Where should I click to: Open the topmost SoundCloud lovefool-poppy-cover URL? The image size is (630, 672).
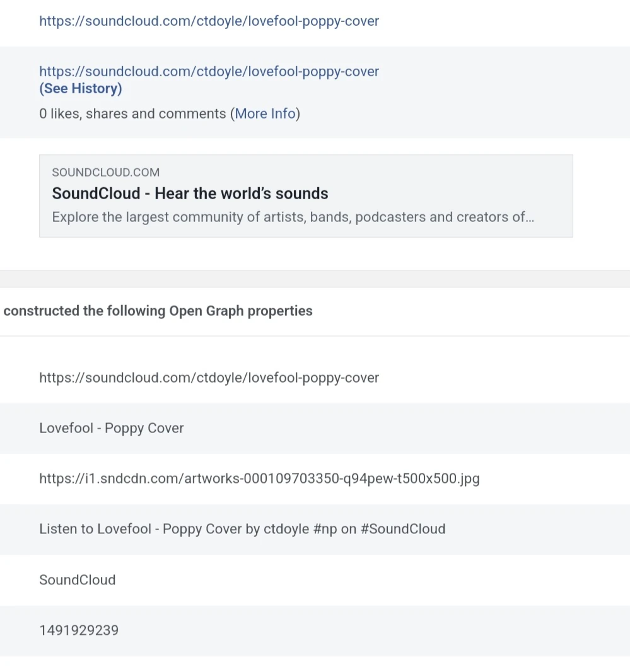[x=209, y=21]
